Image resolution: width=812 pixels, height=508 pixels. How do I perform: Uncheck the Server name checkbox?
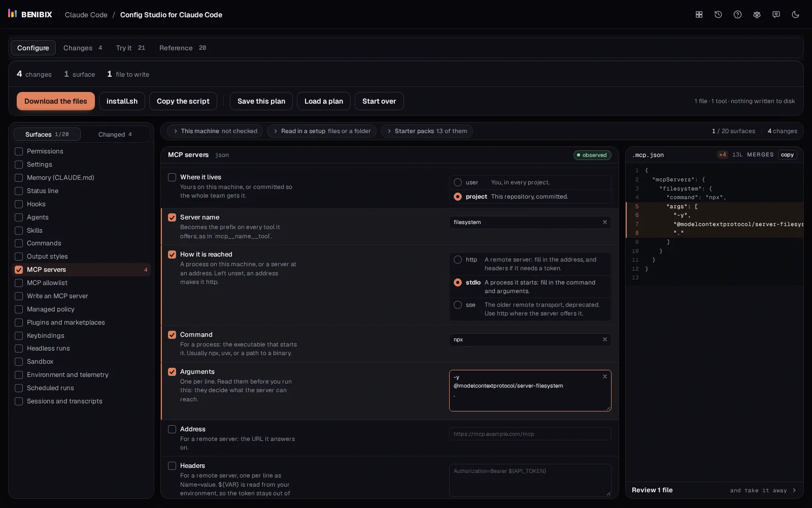click(x=172, y=217)
